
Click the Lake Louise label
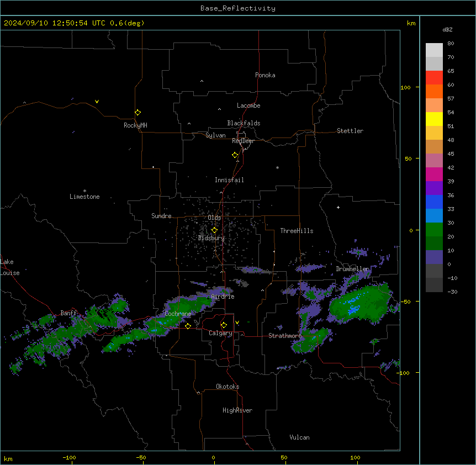click(10, 267)
